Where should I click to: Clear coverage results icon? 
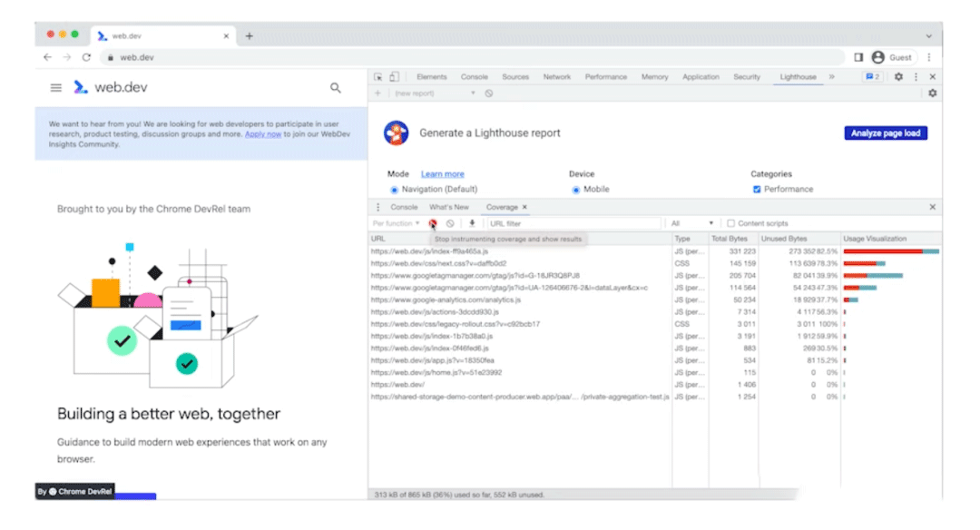point(450,223)
